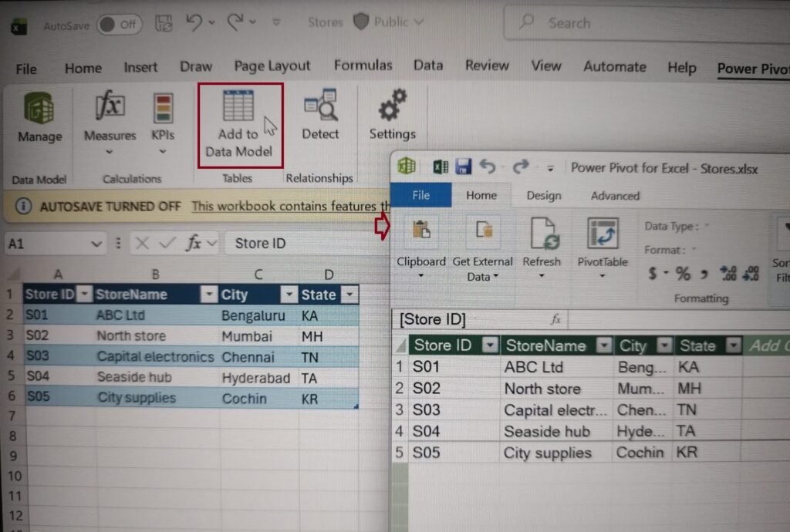Open Store ID filter in Excel table
This screenshot has width=790, height=532.
[84, 294]
